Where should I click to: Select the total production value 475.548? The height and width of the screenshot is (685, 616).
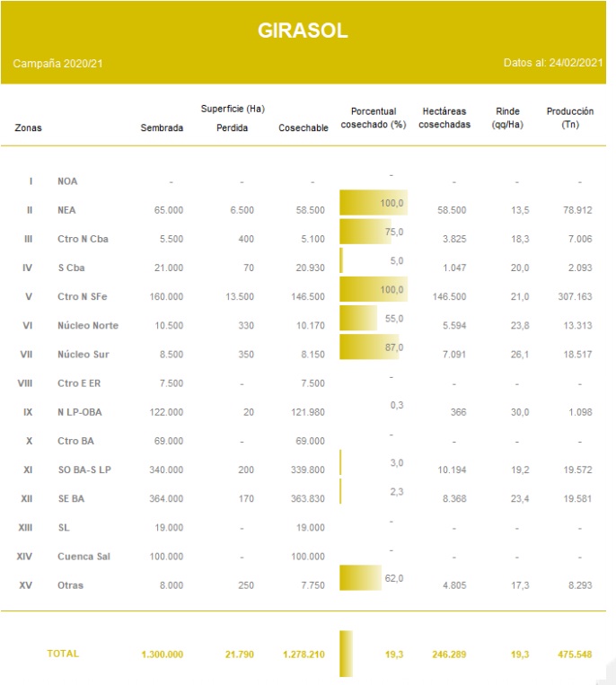[573, 654]
